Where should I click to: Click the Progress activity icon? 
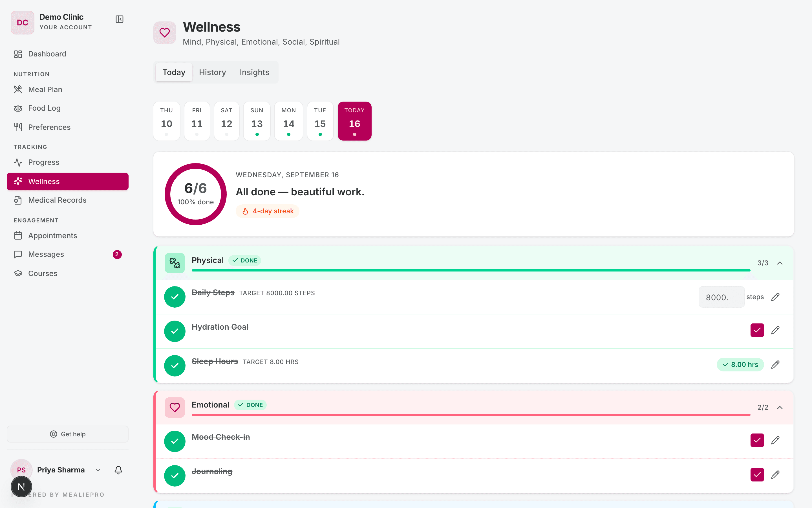18,162
